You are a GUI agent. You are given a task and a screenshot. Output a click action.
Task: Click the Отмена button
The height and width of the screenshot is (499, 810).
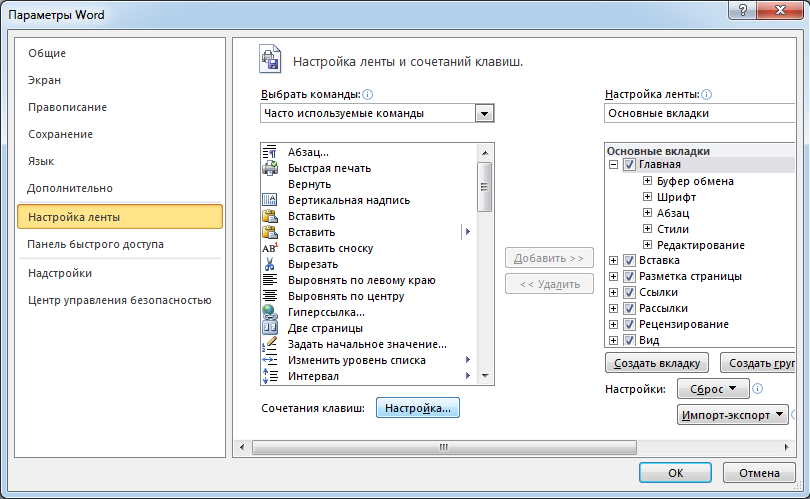(x=759, y=473)
